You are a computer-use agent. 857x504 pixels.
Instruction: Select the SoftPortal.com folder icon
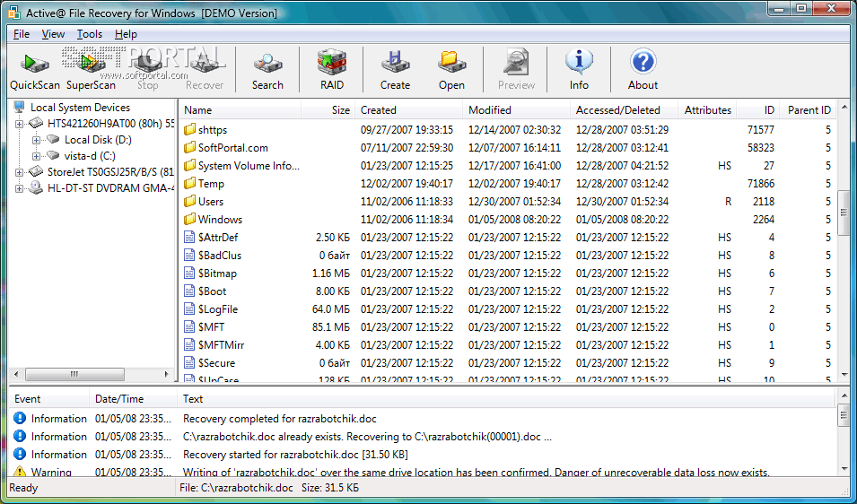click(x=189, y=147)
